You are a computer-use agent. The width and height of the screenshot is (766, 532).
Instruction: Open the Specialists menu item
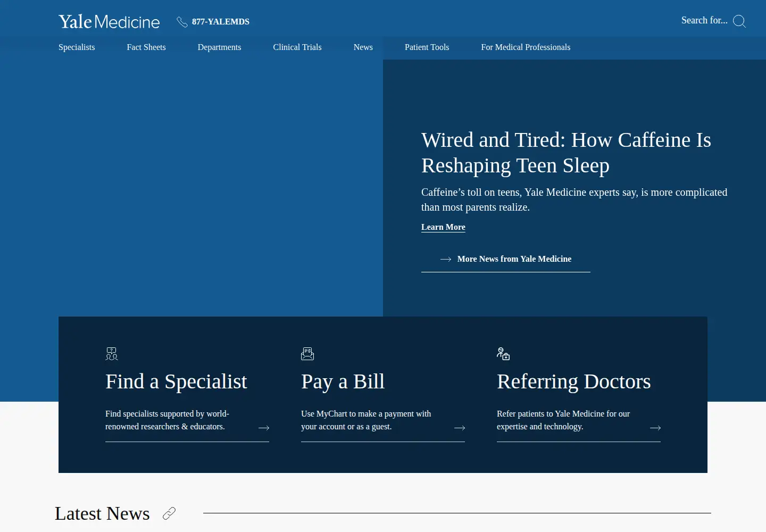tap(77, 47)
